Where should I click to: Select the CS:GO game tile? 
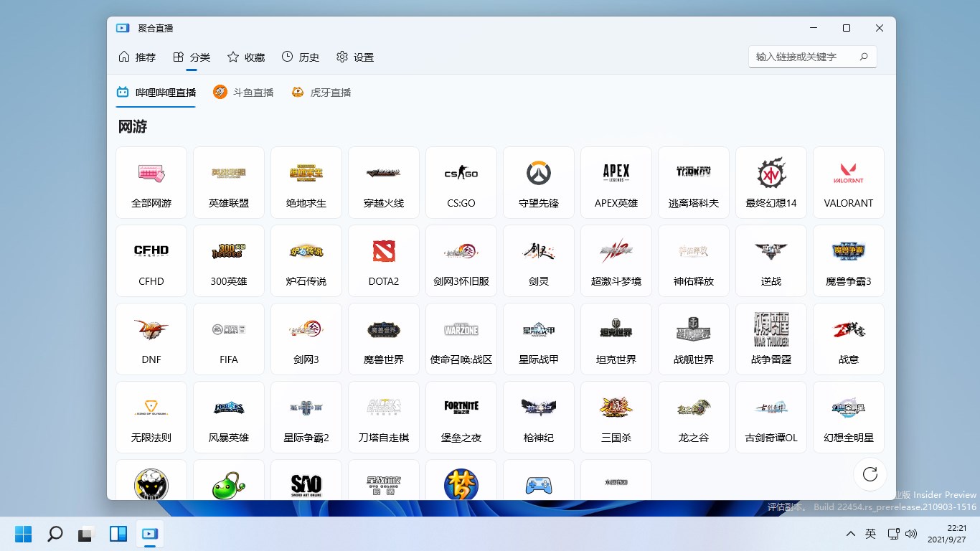[461, 182]
